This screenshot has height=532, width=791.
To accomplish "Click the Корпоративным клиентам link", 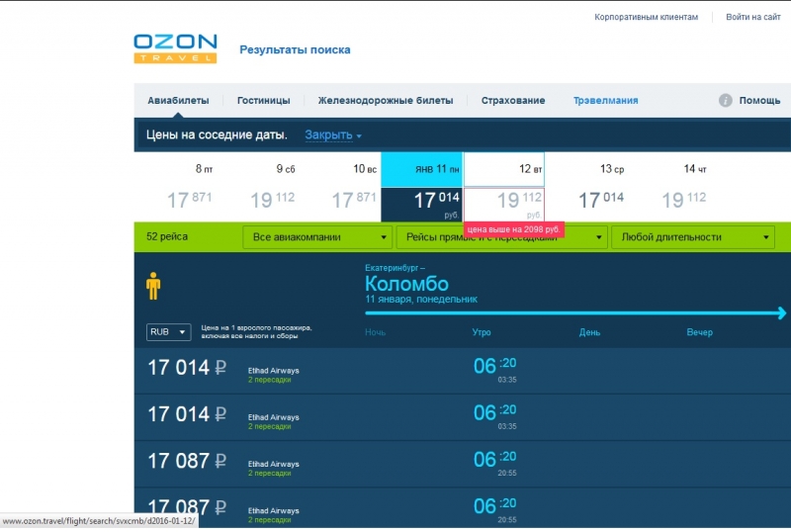I will point(646,17).
